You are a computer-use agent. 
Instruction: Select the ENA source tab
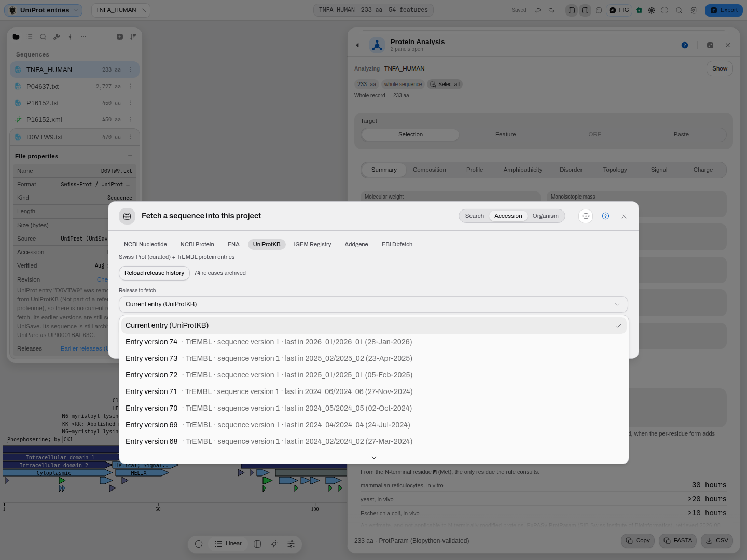(x=233, y=245)
